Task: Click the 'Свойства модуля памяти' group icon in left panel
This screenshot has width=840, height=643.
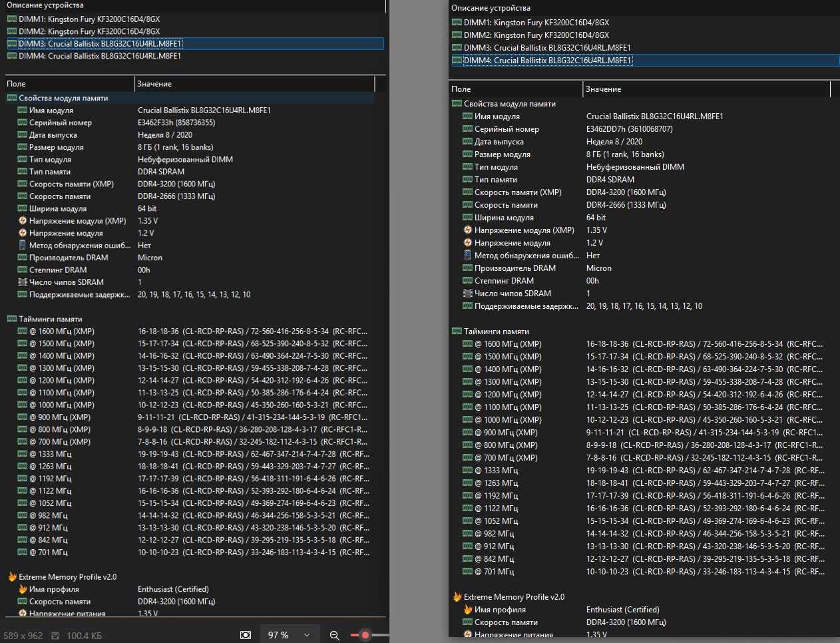Action: [12, 98]
